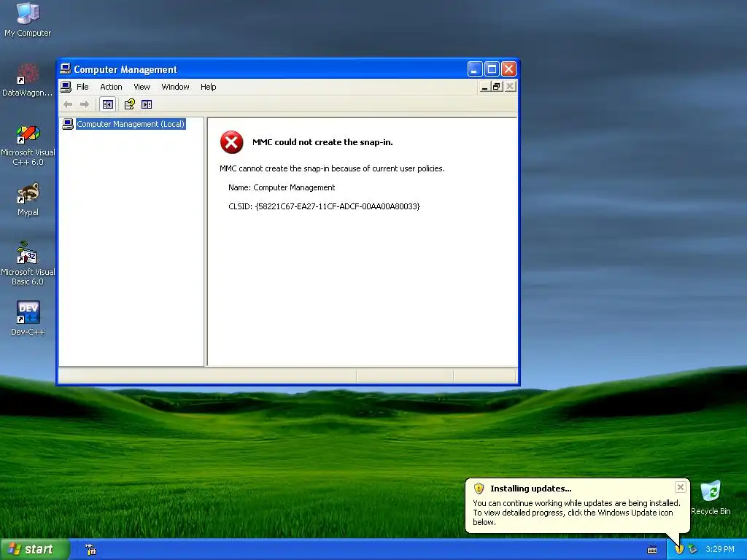This screenshot has height=560, width=747.
Task: Click the network connection tray icon
Action: pyautogui.click(x=693, y=550)
